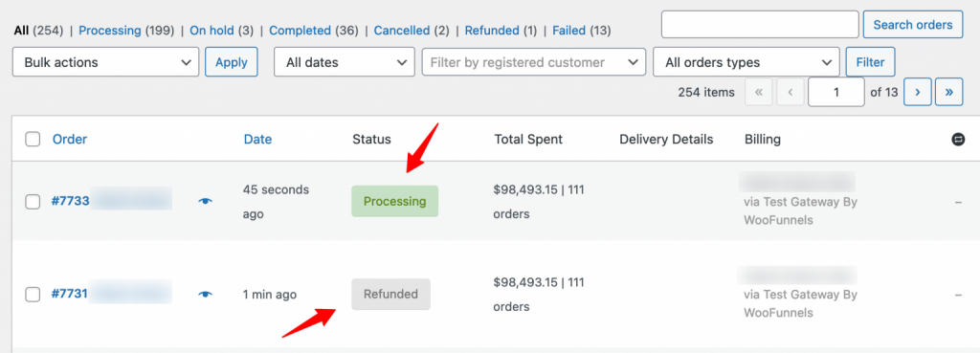Apply the selected bulk action
Image resolution: width=980 pixels, height=353 pixels.
pyautogui.click(x=232, y=62)
